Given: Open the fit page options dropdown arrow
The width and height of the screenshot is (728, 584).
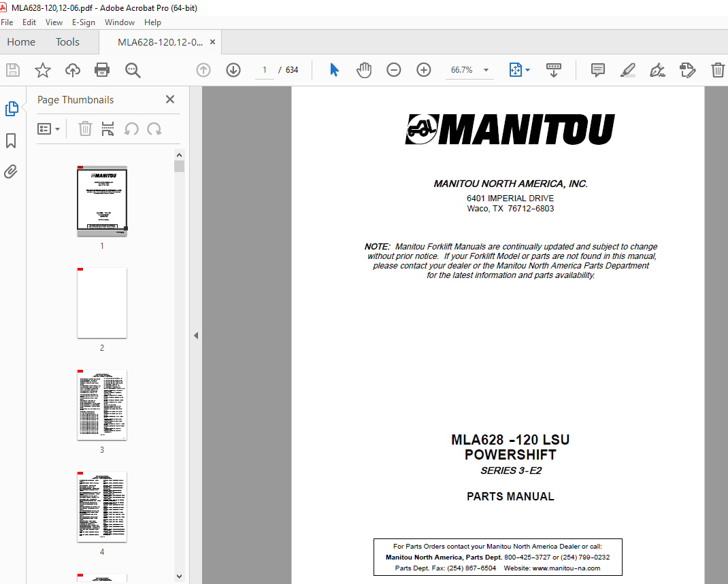Looking at the screenshot, I should (528, 70).
